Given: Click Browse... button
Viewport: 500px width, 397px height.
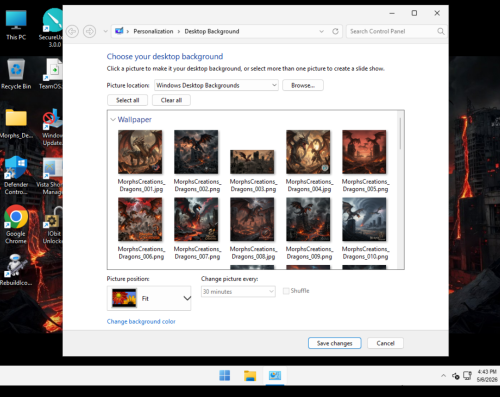Looking at the screenshot, I should pos(303,85).
